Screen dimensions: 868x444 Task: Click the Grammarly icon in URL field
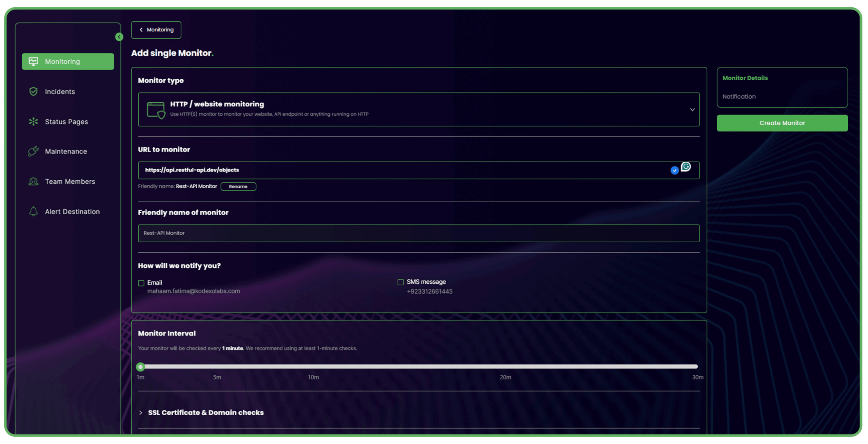point(686,167)
